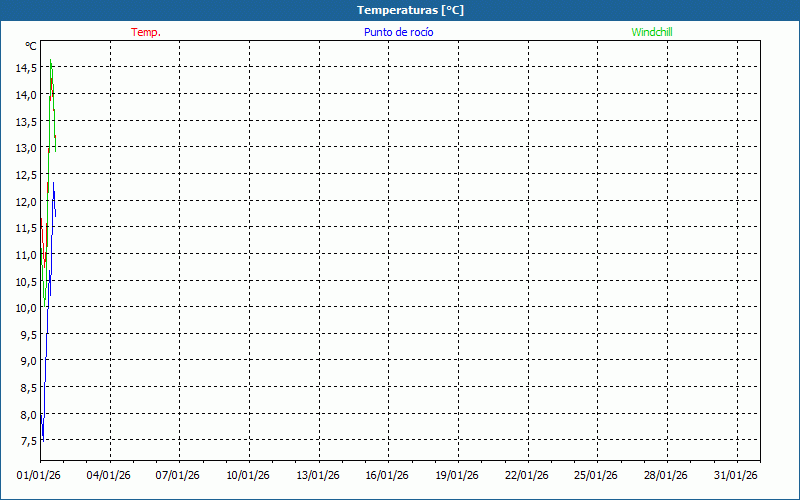Image resolution: width=800 pixels, height=500 pixels.
Task: Select the 31/01/26 date on the x-axis
Action: [736, 475]
